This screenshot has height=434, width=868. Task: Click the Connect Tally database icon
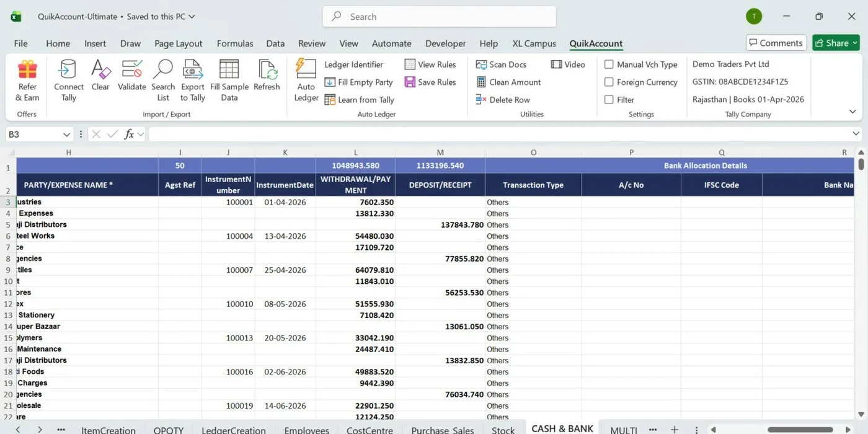coord(68,69)
